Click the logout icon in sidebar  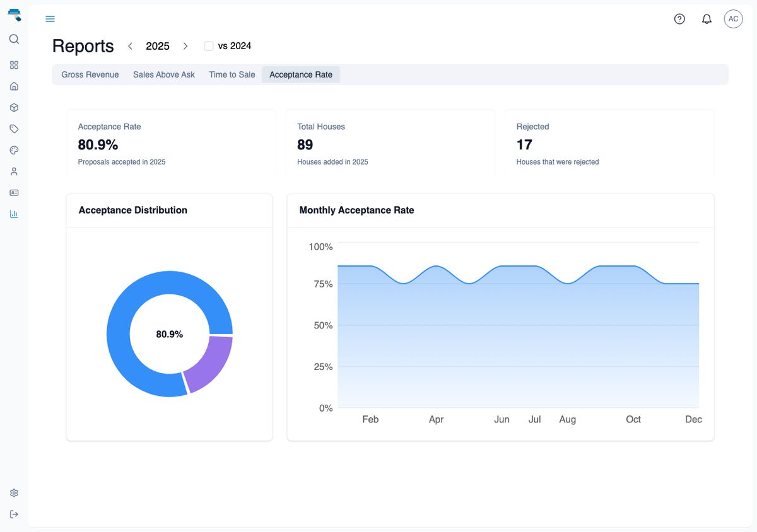point(14,514)
